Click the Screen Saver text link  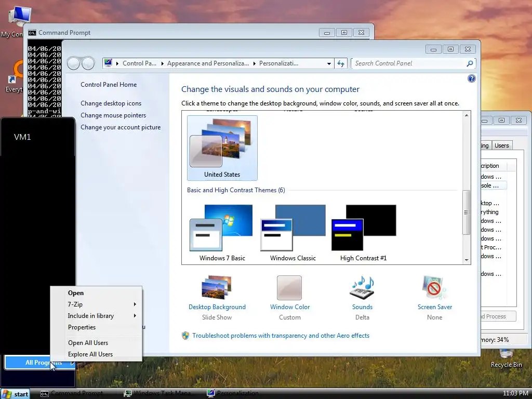[435, 307]
